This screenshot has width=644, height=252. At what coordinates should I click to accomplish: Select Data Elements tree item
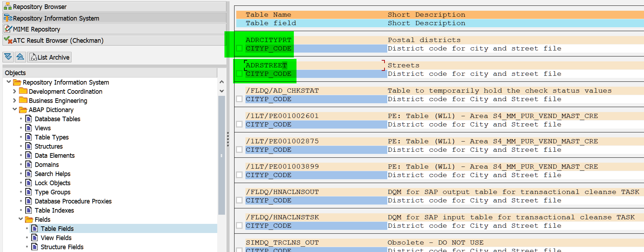point(55,155)
